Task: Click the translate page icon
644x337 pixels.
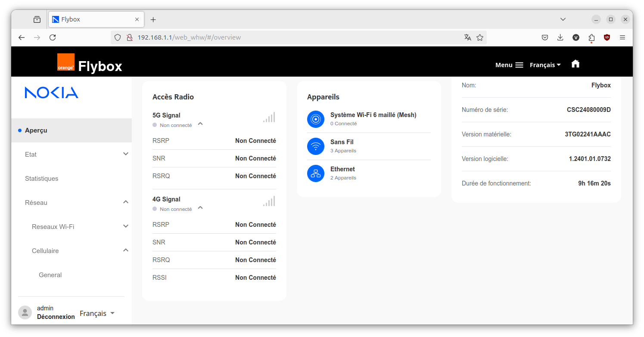Action: [468, 37]
